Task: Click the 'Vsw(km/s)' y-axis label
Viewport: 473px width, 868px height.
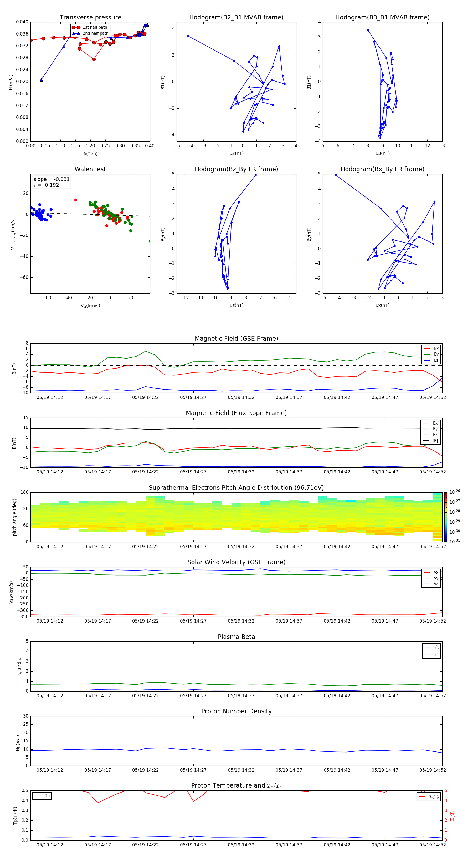Action: (11, 592)
